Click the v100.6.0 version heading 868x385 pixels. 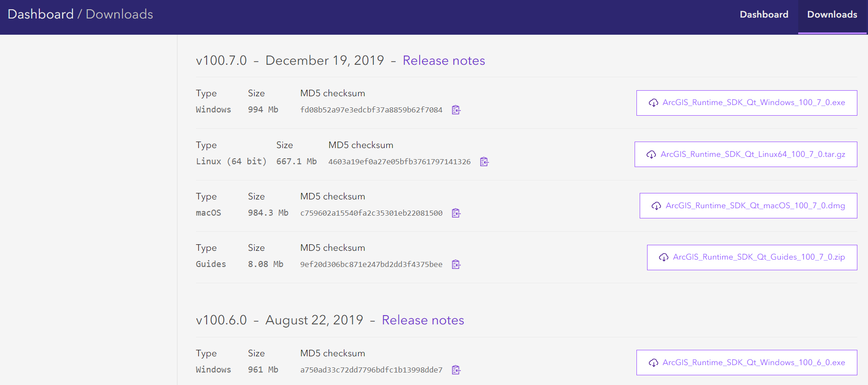221,320
